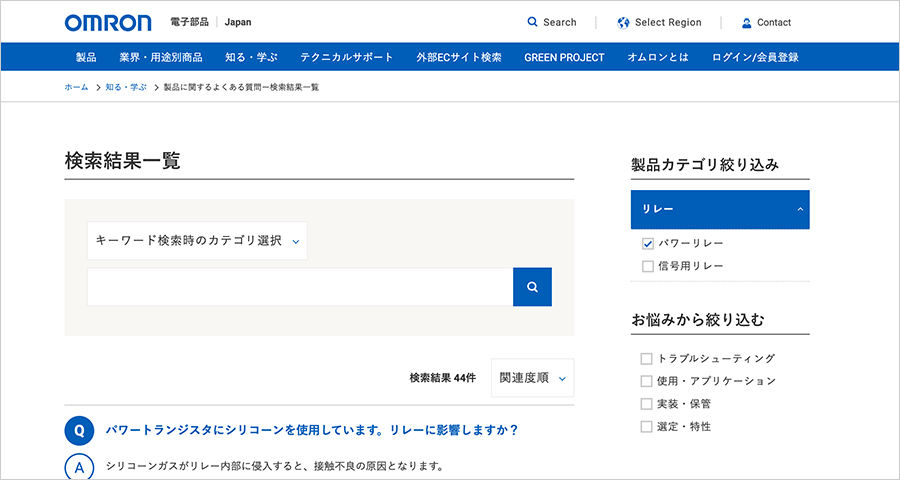Go to ホーム breadcrumb link
Screen dimensions: 900x480
[76, 88]
